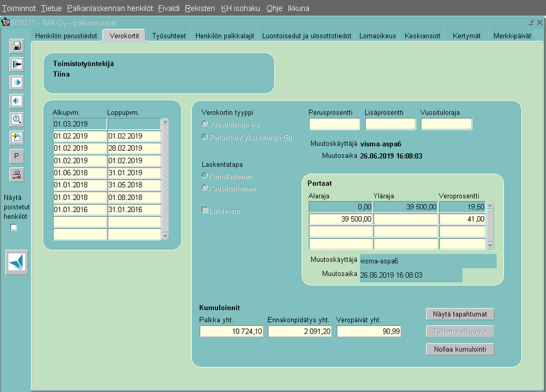Click the Alaraja cell showing 0,00

click(x=340, y=207)
